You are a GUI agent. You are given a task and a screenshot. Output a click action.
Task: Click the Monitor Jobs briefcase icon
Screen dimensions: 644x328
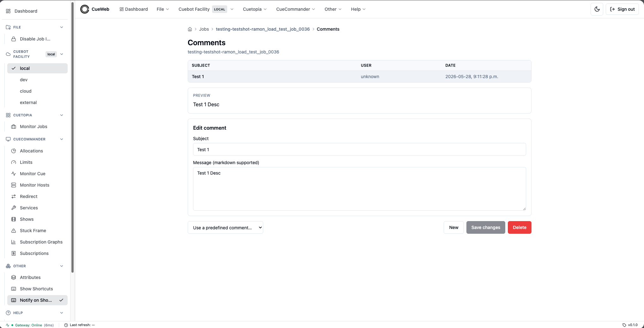[14, 127]
